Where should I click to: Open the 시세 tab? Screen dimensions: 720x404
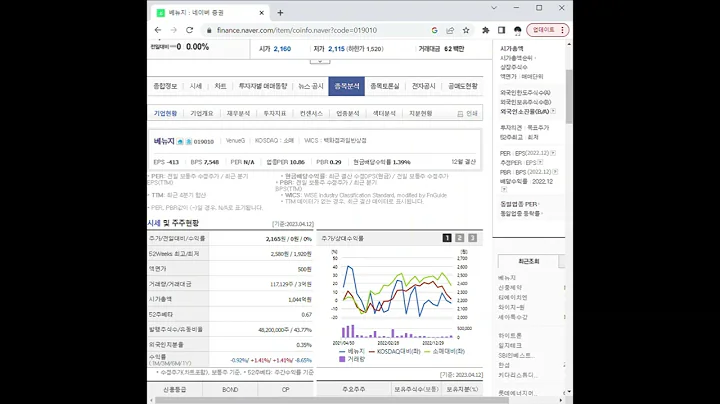196,86
